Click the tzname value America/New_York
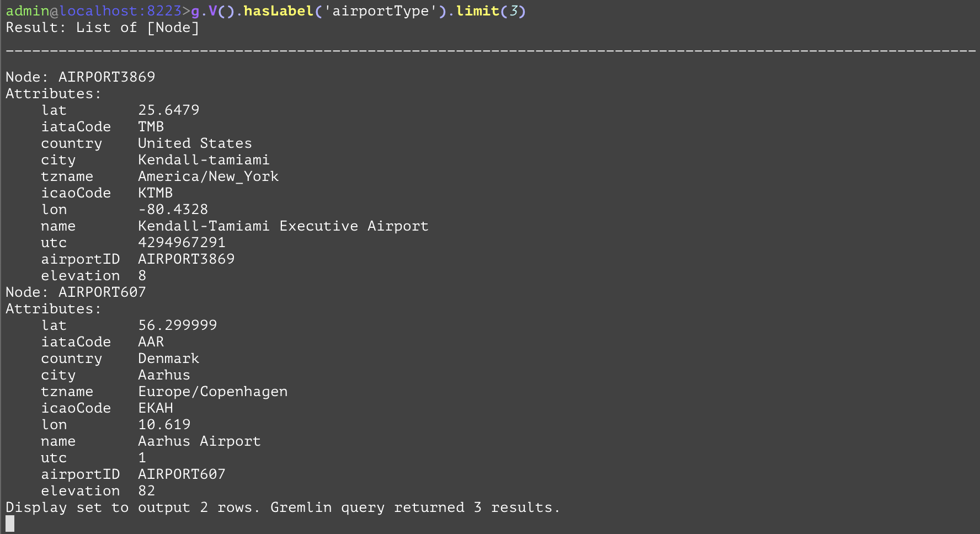The height and width of the screenshot is (534, 980). tap(208, 177)
